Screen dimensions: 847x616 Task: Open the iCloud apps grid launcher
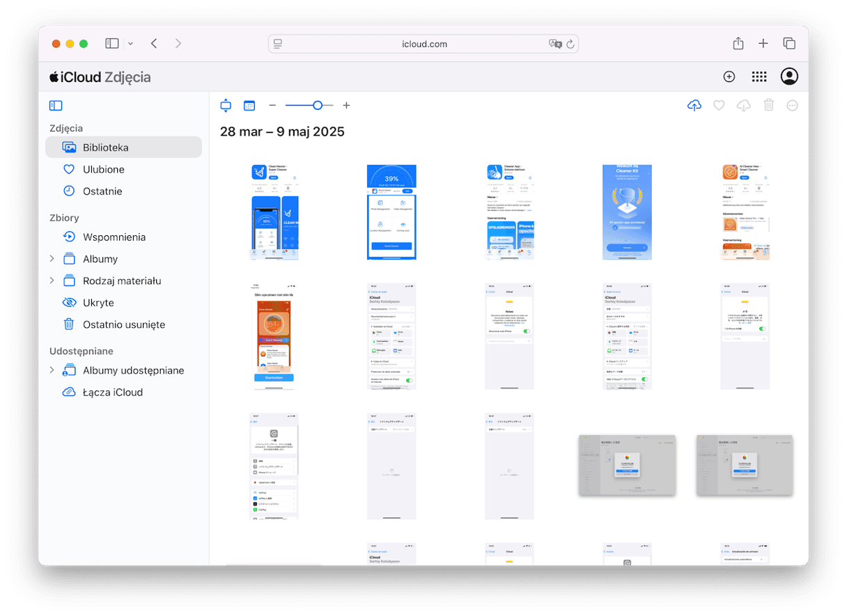pos(759,77)
